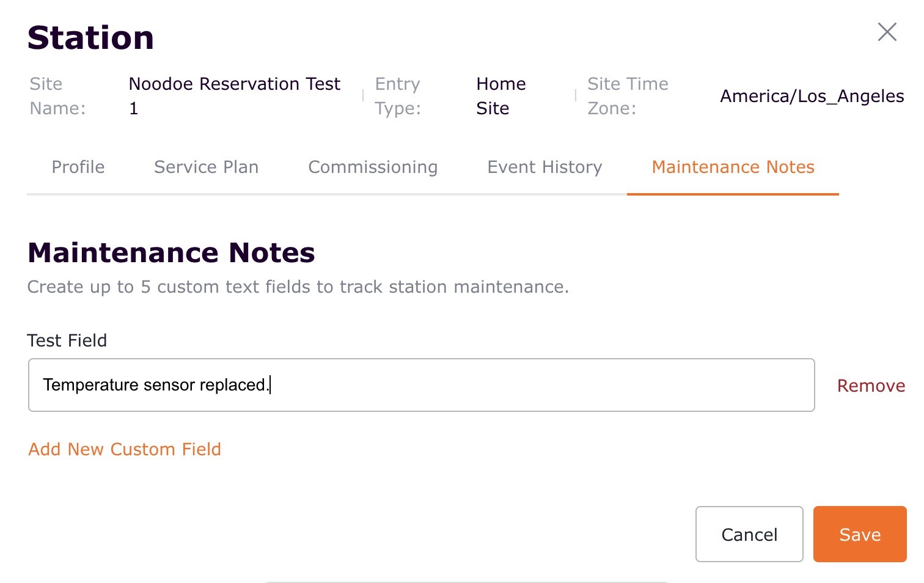Click the Maintenance Notes section heading
Viewport: 924px width, 583px height.
click(x=171, y=252)
